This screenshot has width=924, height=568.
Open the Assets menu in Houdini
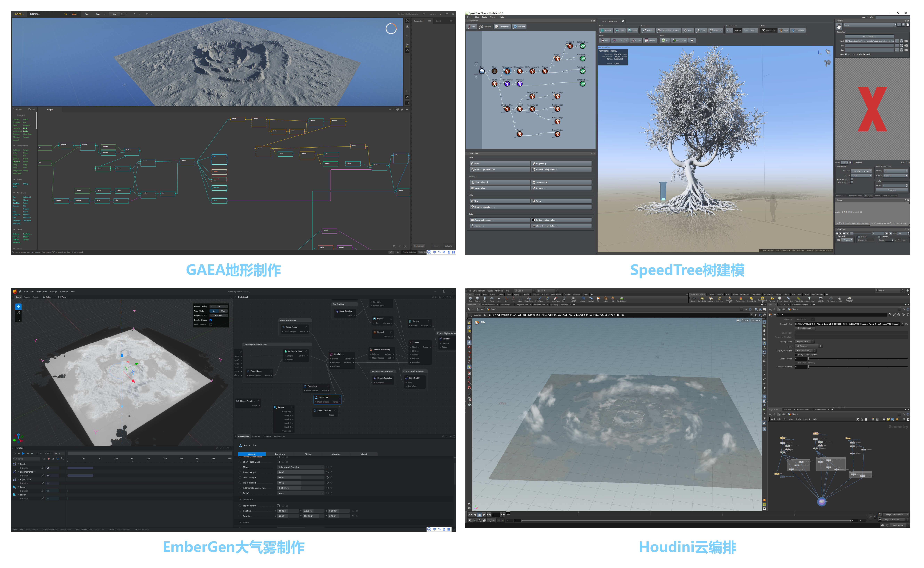pyautogui.click(x=490, y=291)
